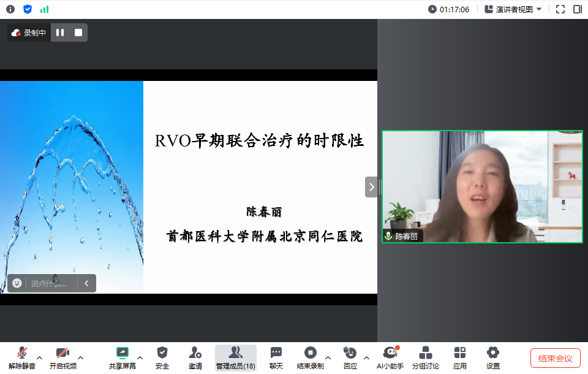Expand reaction options next to 回应
This screenshot has width=588, height=374.
tap(367, 358)
